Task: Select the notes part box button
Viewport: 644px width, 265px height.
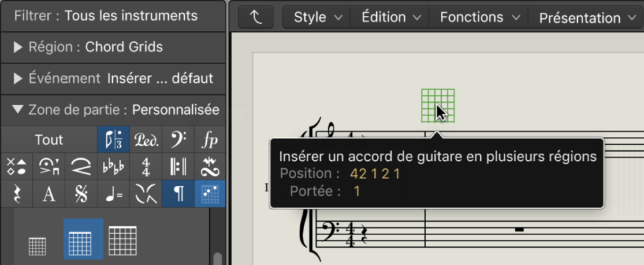Action: 113,139
